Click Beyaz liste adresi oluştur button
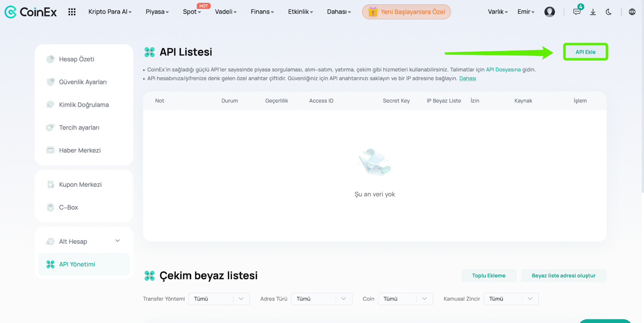Image resolution: width=644 pixels, height=323 pixels. click(x=563, y=276)
